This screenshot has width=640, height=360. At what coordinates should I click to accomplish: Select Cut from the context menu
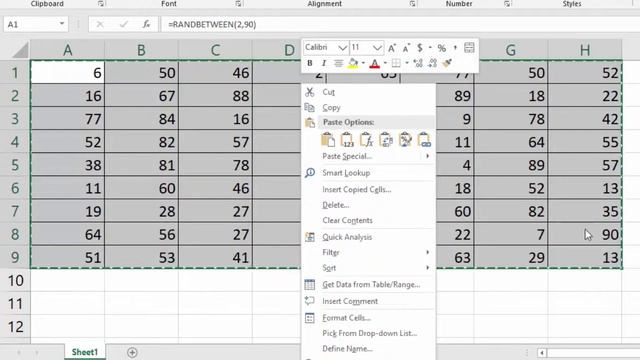tap(329, 92)
